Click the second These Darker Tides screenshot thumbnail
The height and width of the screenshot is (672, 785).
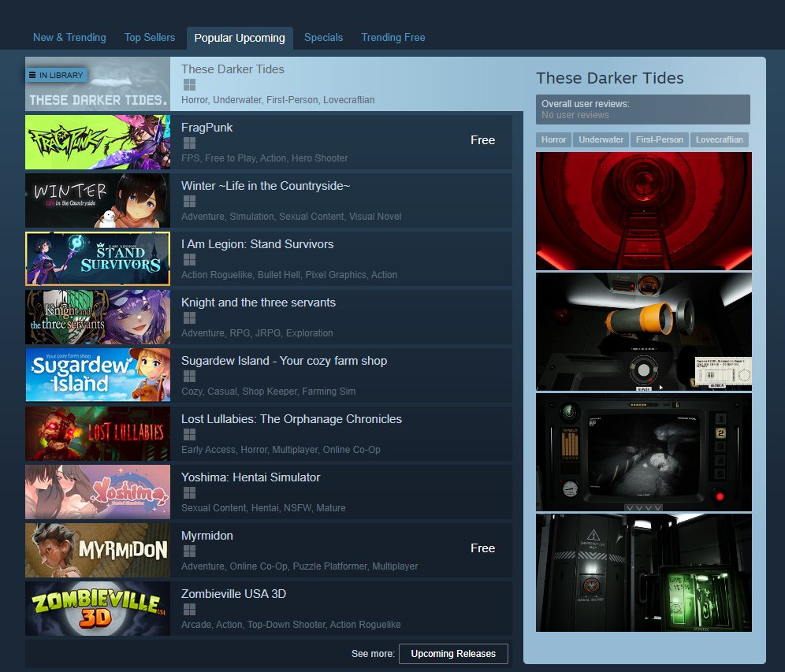click(x=643, y=331)
